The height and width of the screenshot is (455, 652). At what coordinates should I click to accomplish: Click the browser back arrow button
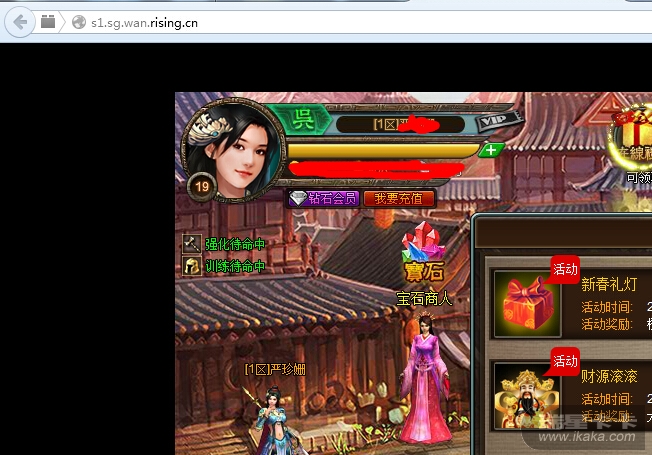20,22
